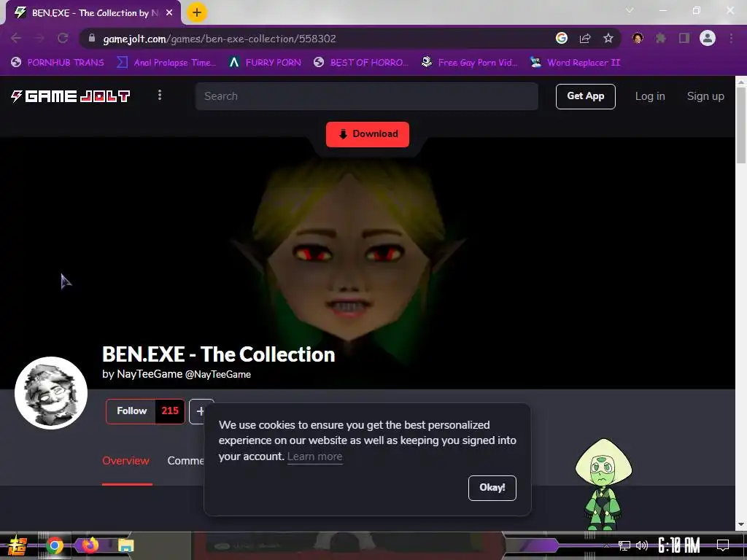The width and height of the screenshot is (747, 560).
Task: Open the BEST OF HORRO... bookmark
Action: coord(361,63)
